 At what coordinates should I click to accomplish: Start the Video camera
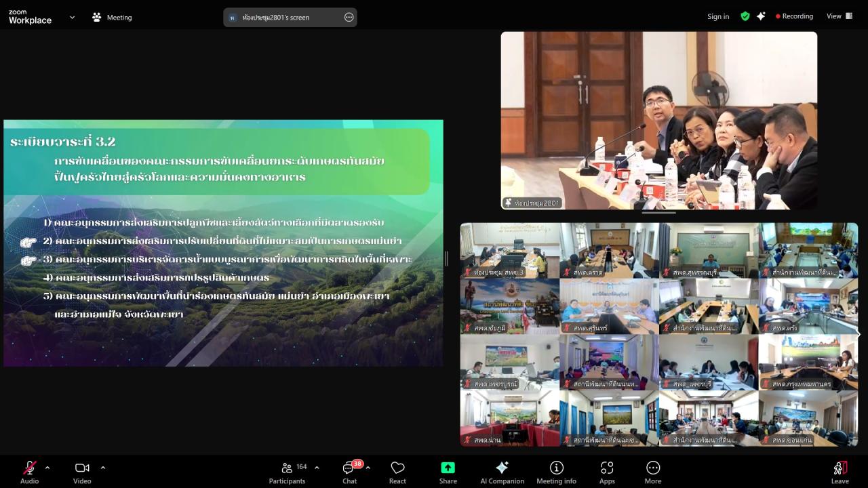(x=81, y=471)
